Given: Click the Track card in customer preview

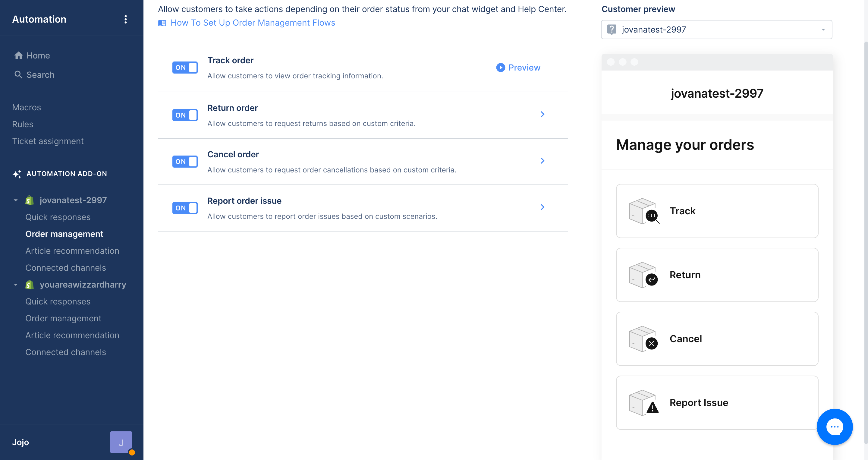Looking at the screenshot, I should point(717,211).
